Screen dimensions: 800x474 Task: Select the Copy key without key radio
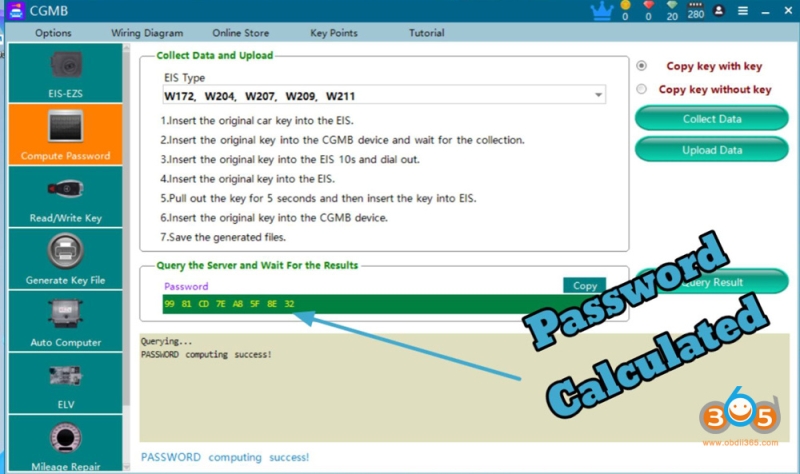641,89
